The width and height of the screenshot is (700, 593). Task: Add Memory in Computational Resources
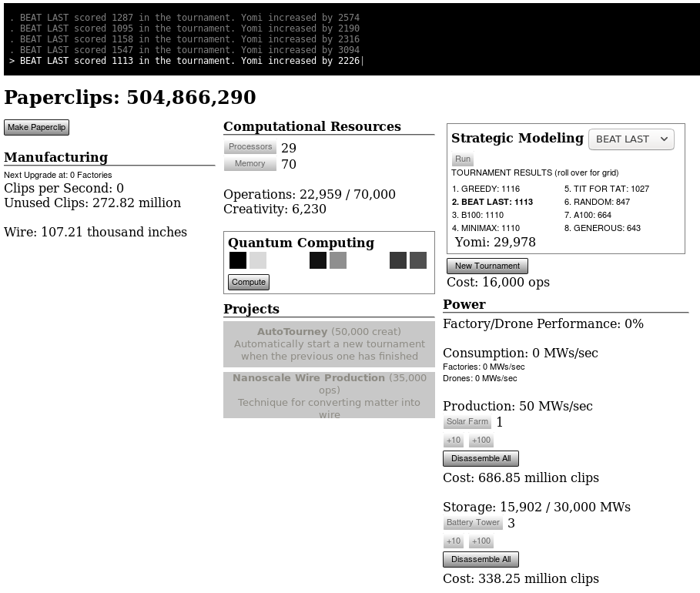(250, 163)
